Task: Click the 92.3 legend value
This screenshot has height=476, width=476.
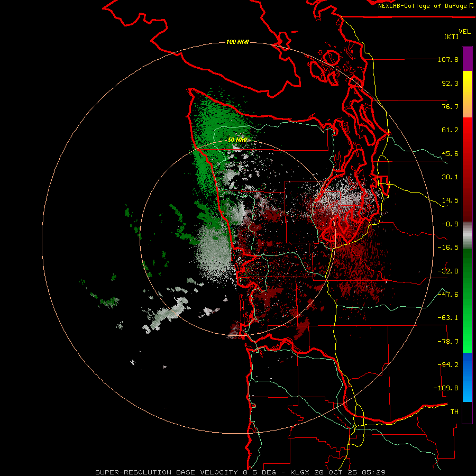Action: pos(450,83)
